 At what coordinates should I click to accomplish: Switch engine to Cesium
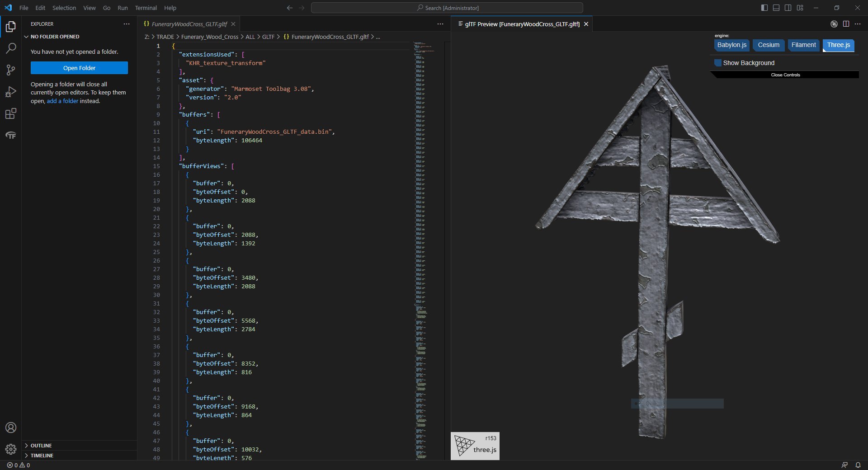click(x=769, y=45)
